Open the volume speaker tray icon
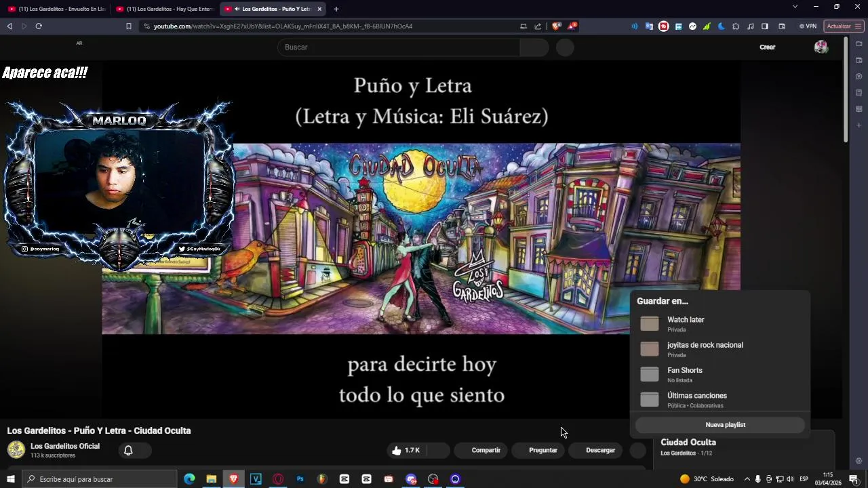This screenshot has height=488, width=868. click(x=790, y=479)
